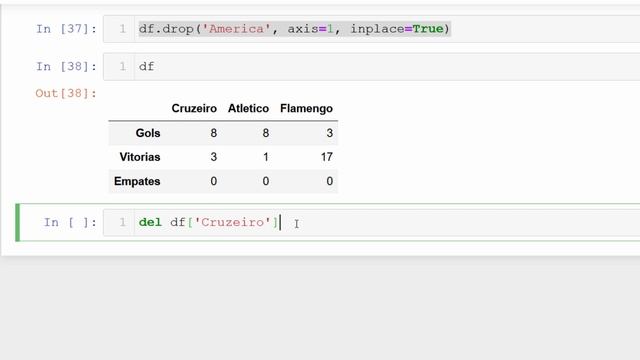
Task: Click line number 1 of the active cell
Action: tap(122, 222)
